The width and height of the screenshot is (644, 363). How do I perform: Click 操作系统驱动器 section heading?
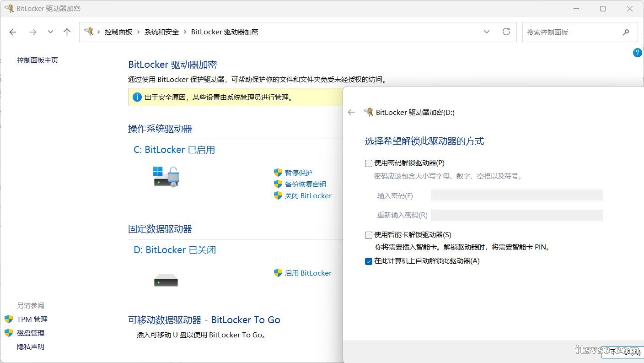pyautogui.click(x=160, y=129)
